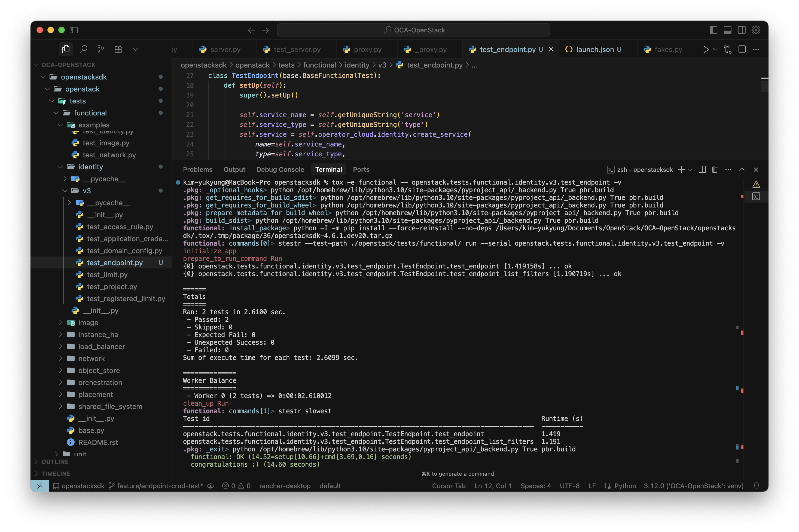Collapse the identity folder
799x532 pixels.
click(90, 167)
